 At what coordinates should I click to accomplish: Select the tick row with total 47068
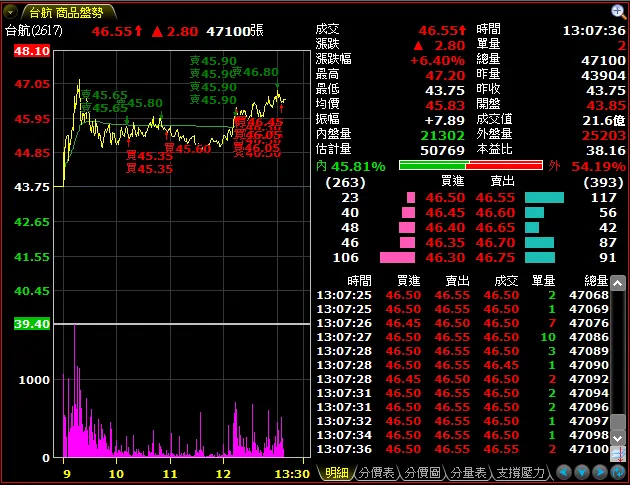(462, 295)
